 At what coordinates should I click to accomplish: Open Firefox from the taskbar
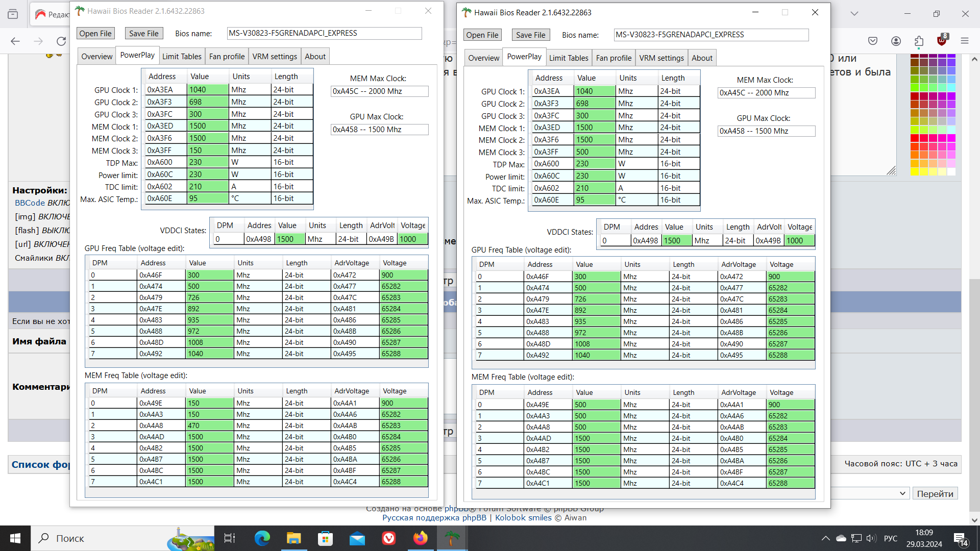coord(420,538)
